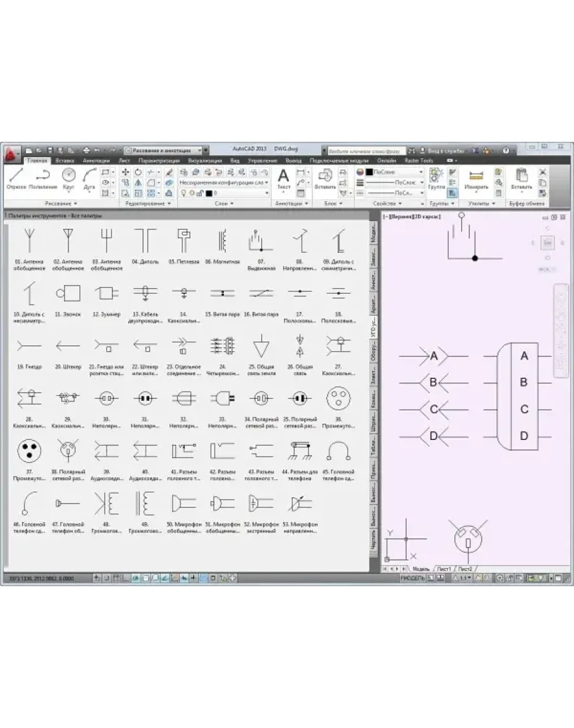This screenshot has width=574, height=728.
Task: Pick palette symbol 11. Звонок
Action: coord(67,295)
